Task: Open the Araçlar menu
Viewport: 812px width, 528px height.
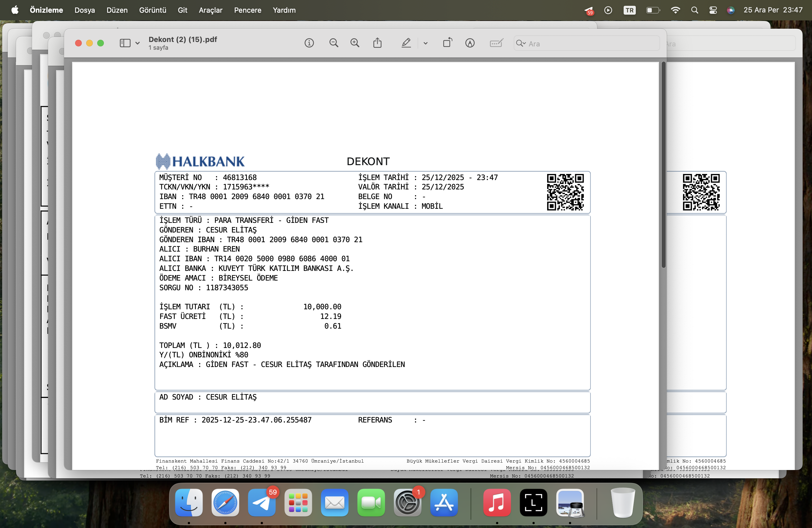Action: [x=210, y=10]
